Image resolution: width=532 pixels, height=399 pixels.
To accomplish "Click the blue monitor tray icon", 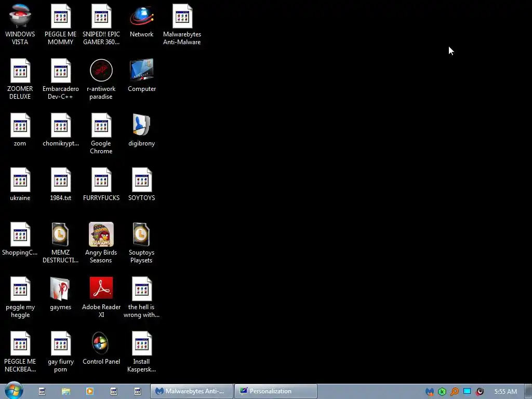I will click(x=467, y=392).
